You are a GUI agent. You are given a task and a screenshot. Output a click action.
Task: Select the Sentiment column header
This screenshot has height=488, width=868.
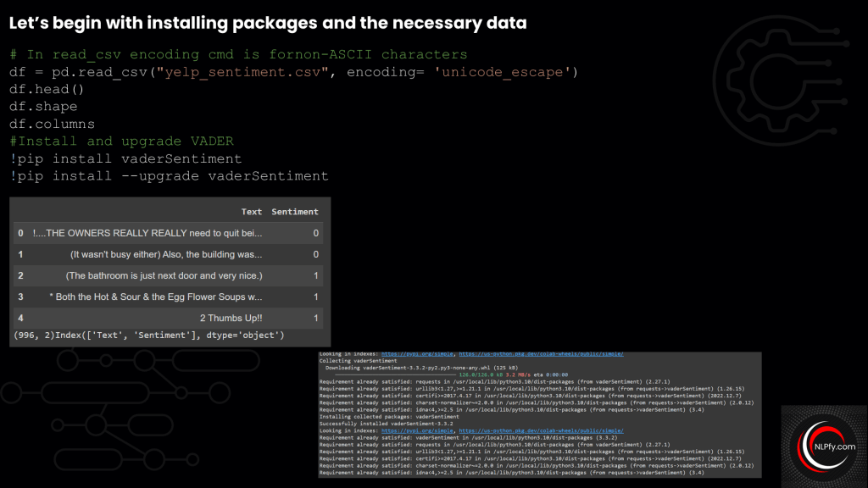(x=294, y=212)
